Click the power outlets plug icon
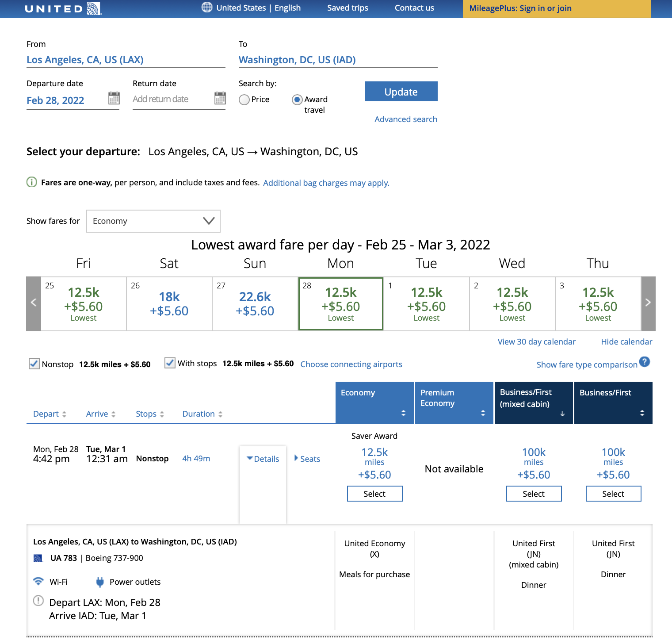 [x=100, y=582]
